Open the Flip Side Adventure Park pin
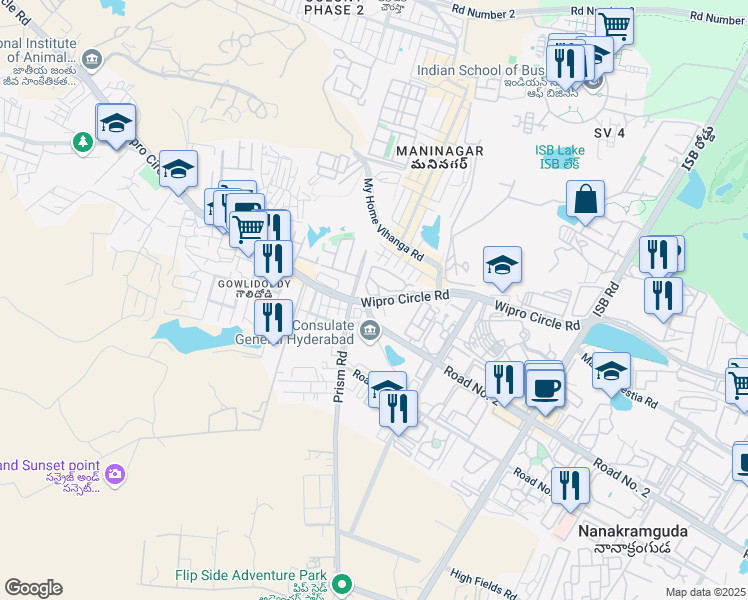 [342, 584]
